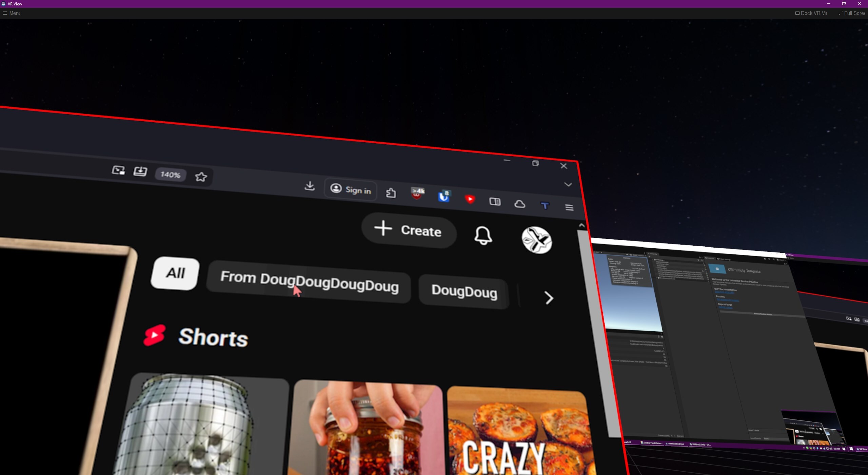Select the All filter chip
Screen dimensions: 868x475
coord(174,274)
